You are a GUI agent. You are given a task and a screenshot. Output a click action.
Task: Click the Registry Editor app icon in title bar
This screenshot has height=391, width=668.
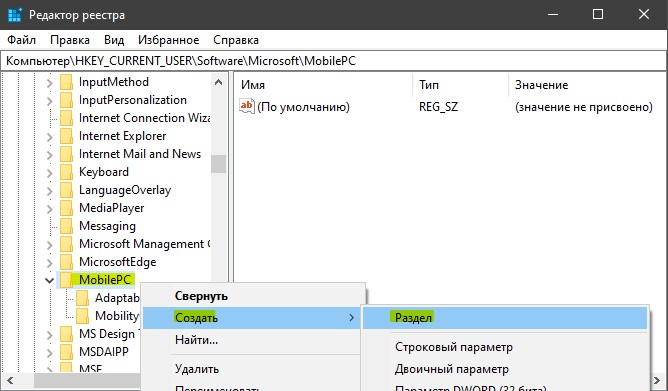click(14, 15)
